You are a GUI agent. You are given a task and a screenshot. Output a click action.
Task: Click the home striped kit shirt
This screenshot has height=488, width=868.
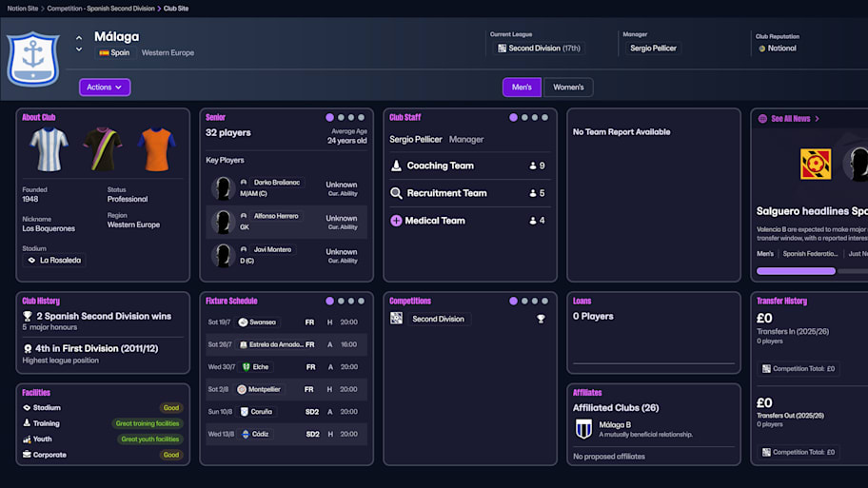(48, 149)
